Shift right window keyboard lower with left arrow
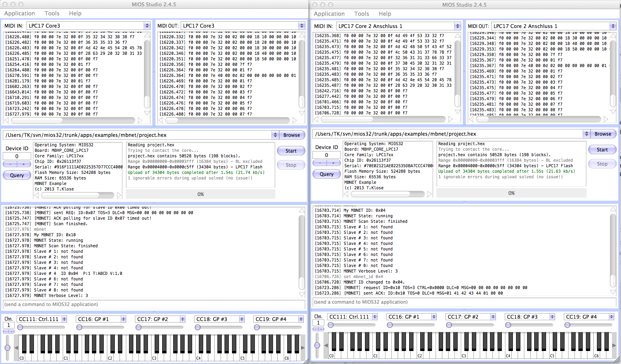The width and height of the screenshot is (621, 364). pyautogui.click(x=326, y=345)
